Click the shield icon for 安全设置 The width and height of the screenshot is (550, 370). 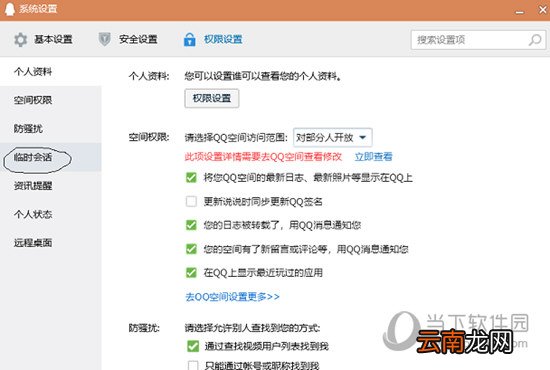tap(104, 39)
